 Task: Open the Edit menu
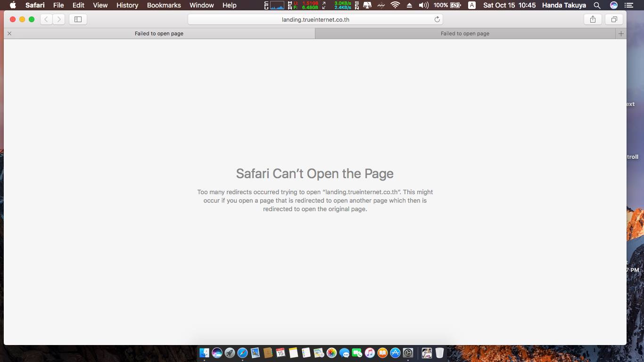(78, 5)
